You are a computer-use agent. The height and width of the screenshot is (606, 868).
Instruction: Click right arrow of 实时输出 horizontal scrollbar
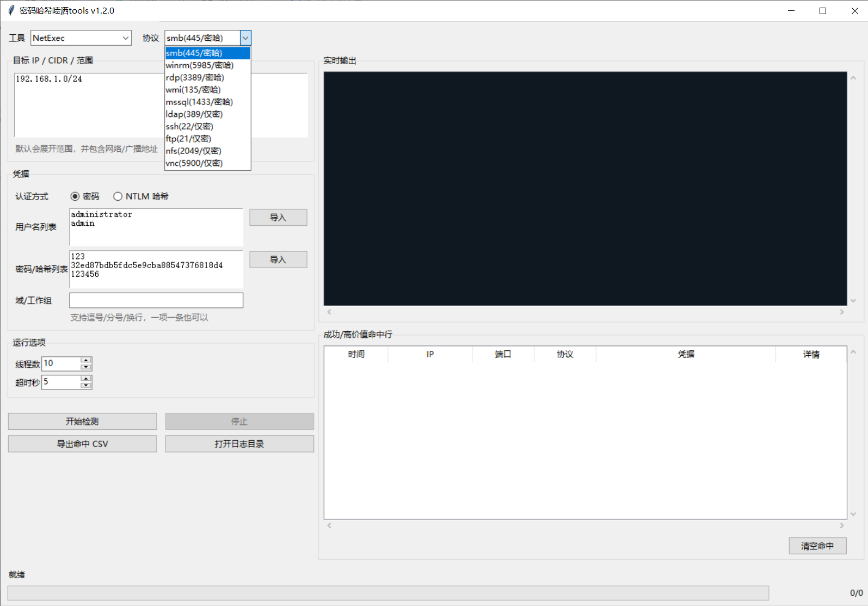point(842,312)
